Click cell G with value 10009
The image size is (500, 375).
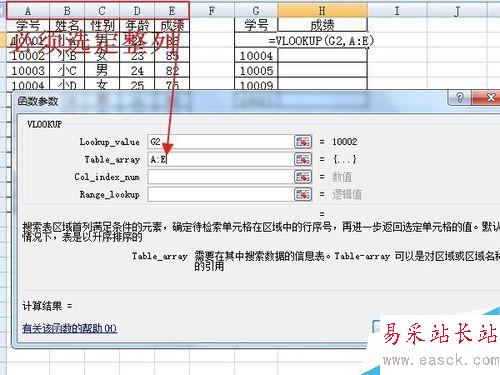pyautogui.click(x=256, y=84)
